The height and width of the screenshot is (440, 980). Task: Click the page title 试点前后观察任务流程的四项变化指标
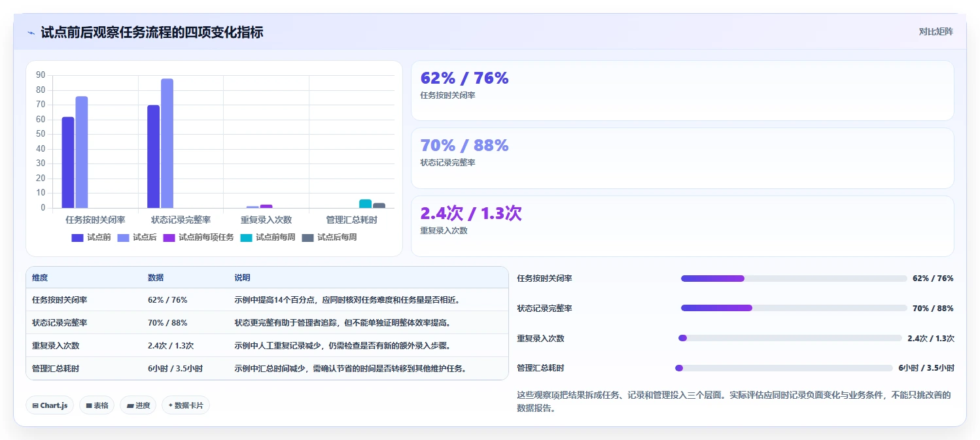pyautogui.click(x=152, y=32)
